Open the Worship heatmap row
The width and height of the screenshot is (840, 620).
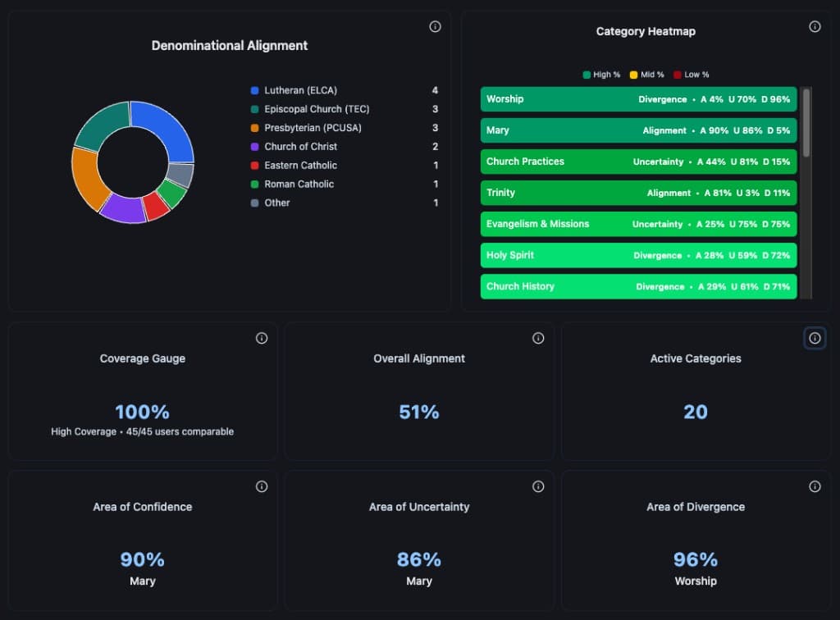[638, 99]
